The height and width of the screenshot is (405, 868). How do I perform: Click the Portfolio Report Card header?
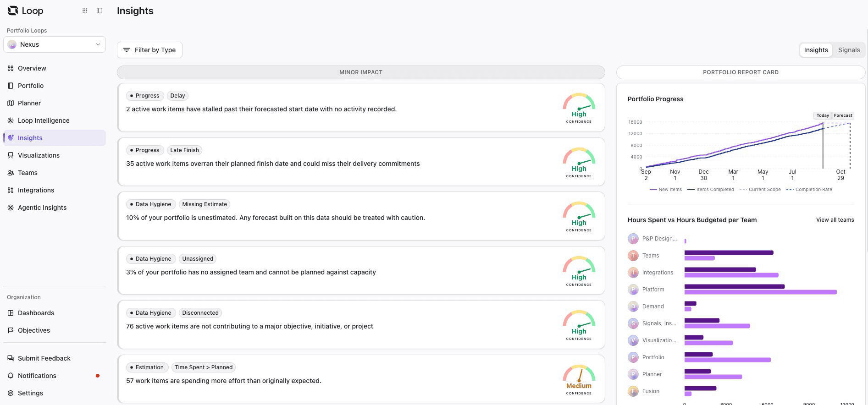coord(741,72)
